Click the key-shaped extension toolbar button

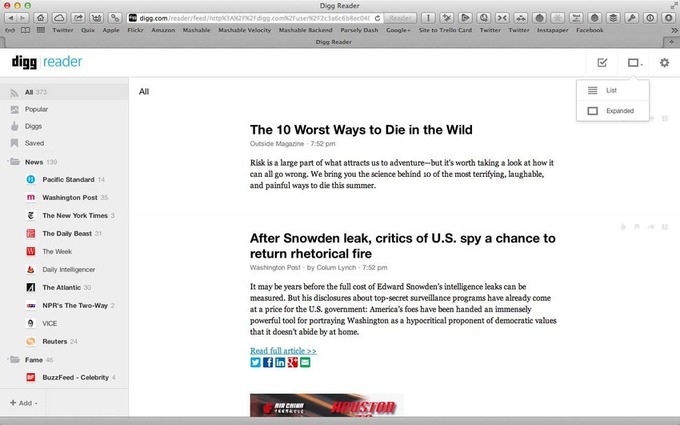(x=631, y=18)
